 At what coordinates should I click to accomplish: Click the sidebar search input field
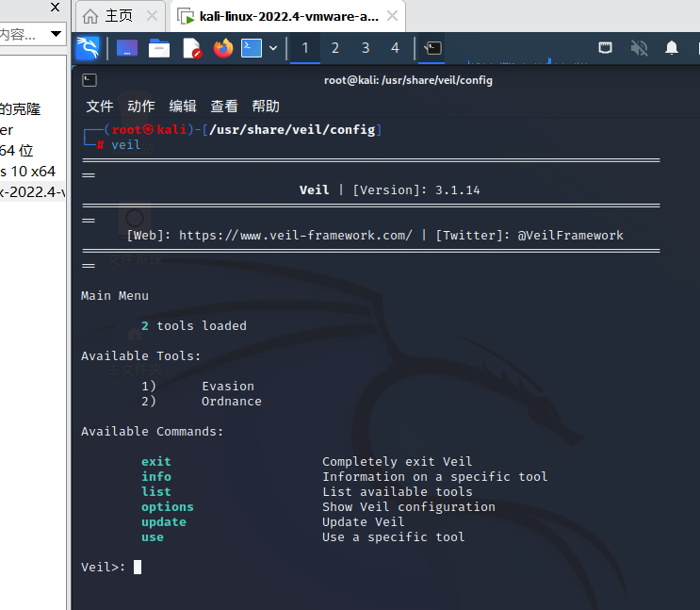(x=24, y=34)
